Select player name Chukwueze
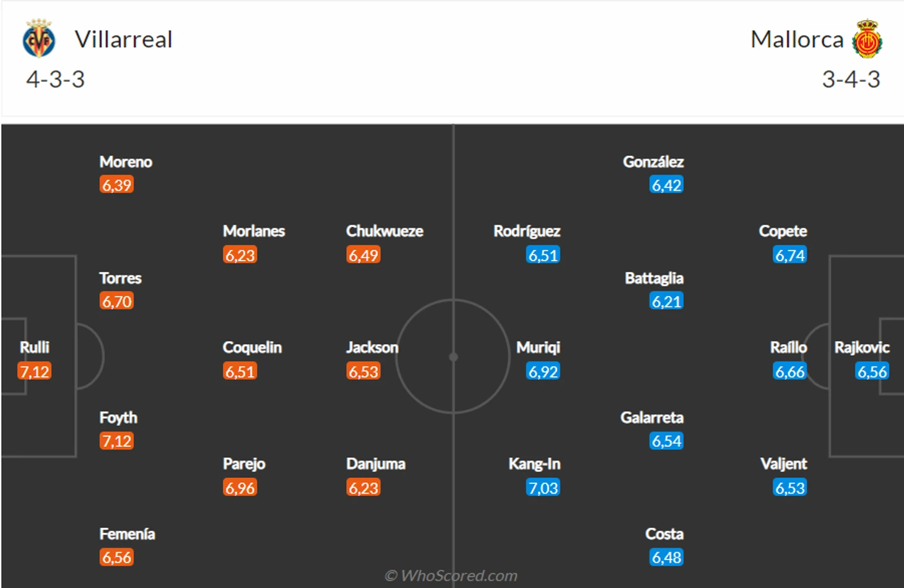Image resolution: width=904 pixels, height=588 pixels. tap(385, 231)
